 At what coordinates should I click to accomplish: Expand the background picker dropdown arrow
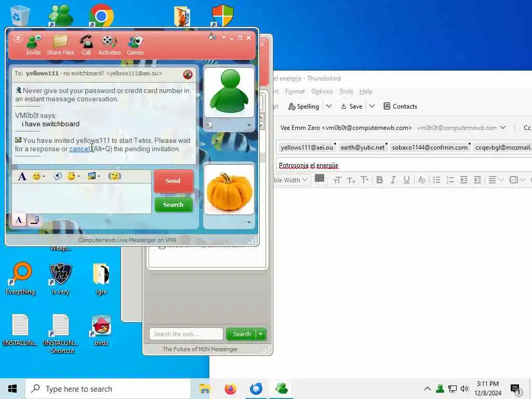99,177
